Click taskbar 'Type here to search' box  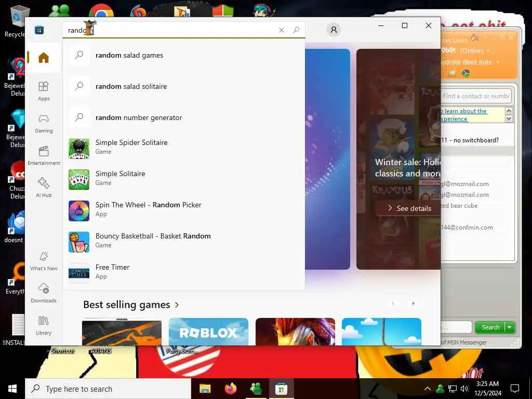[108, 389]
